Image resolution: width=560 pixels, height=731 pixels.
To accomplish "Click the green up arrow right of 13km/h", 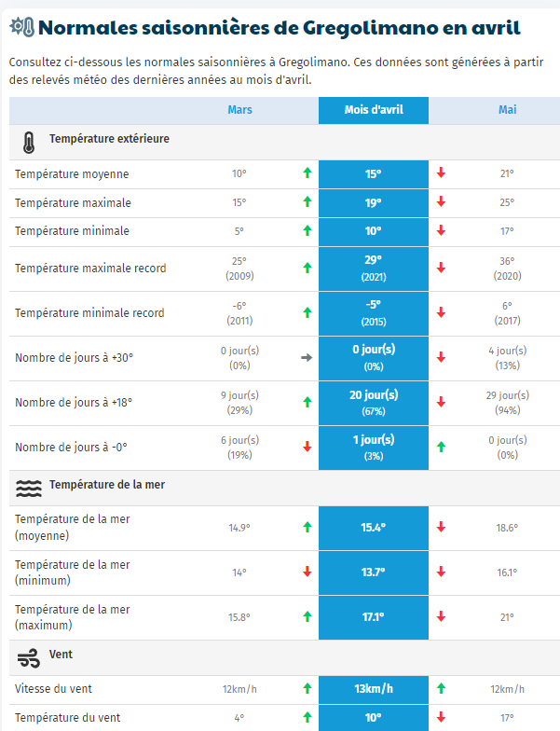I will pos(441,688).
